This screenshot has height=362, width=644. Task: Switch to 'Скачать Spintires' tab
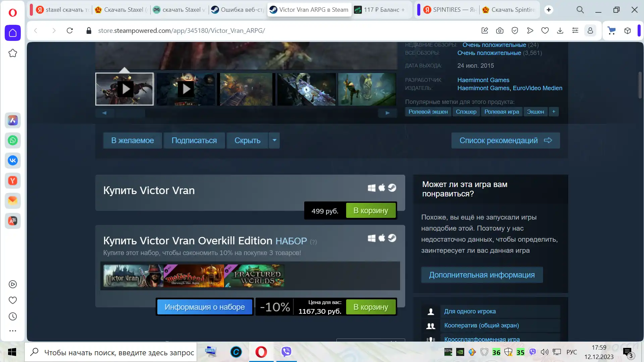click(x=509, y=10)
